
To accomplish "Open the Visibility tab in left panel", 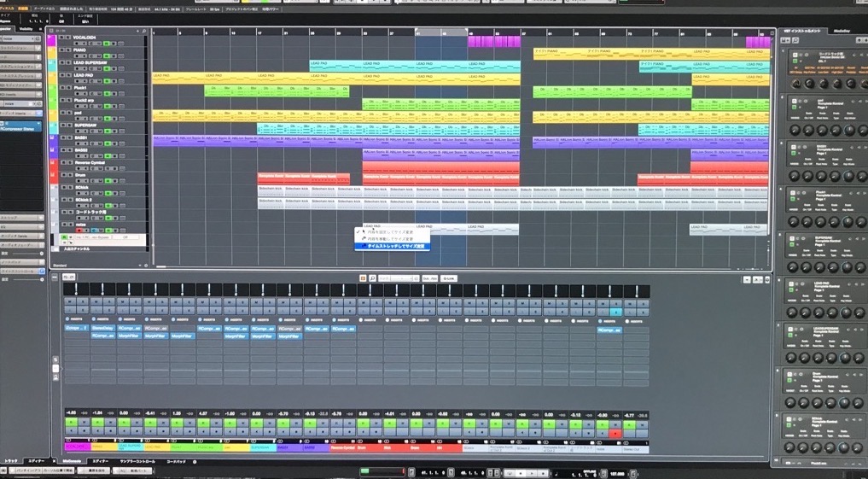I will 26,29.
